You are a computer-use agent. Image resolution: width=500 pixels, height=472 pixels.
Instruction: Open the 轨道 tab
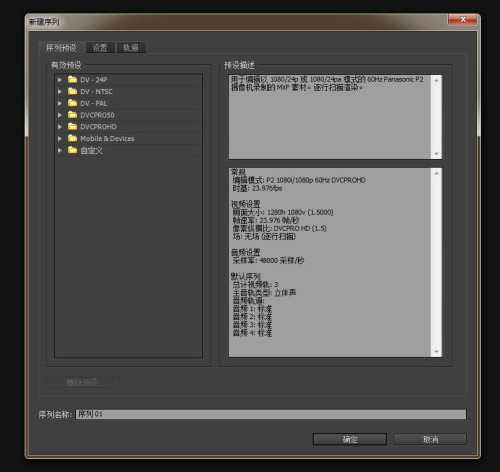click(131, 48)
